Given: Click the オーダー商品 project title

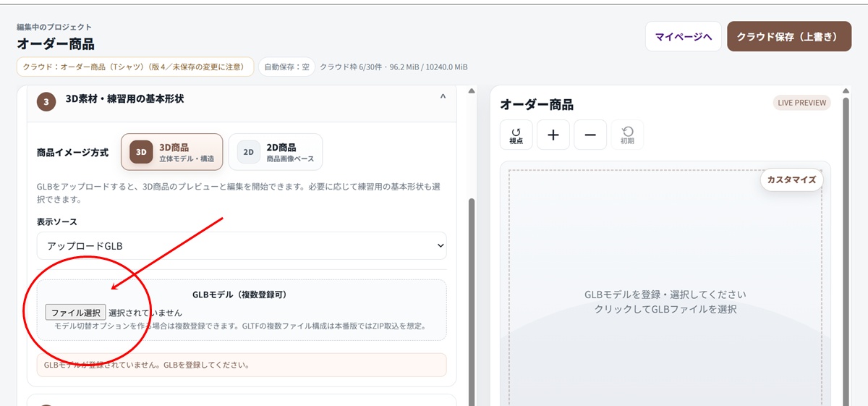Looking at the screenshot, I should click(x=56, y=43).
